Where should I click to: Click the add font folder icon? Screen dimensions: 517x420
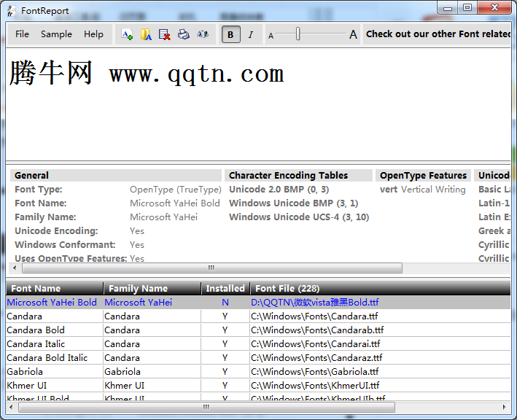(x=146, y=34)
